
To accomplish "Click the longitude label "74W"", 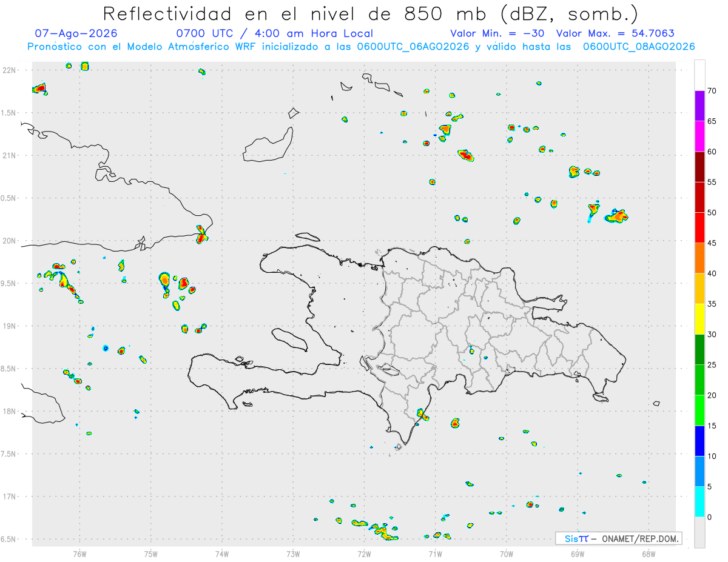I will coord(222,554).
